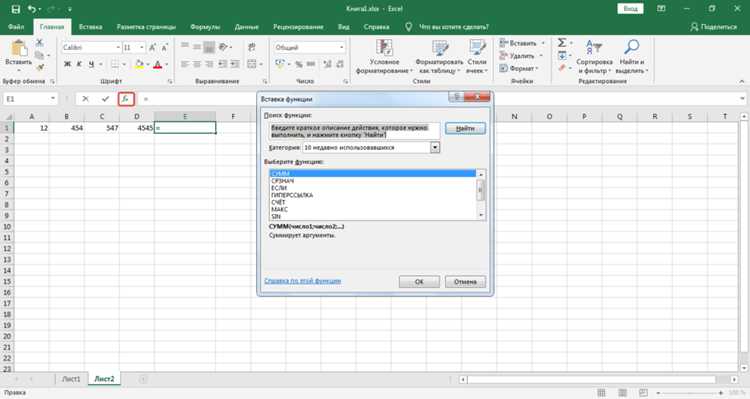Open the Файл tab

(16, 27)
